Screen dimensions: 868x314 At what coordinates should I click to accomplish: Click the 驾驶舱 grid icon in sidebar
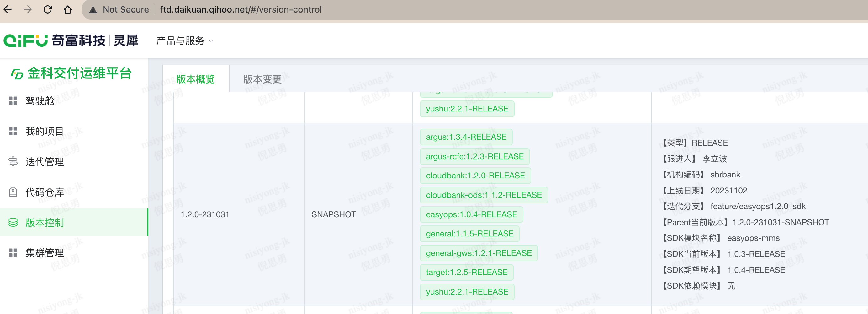coord(13,101)
